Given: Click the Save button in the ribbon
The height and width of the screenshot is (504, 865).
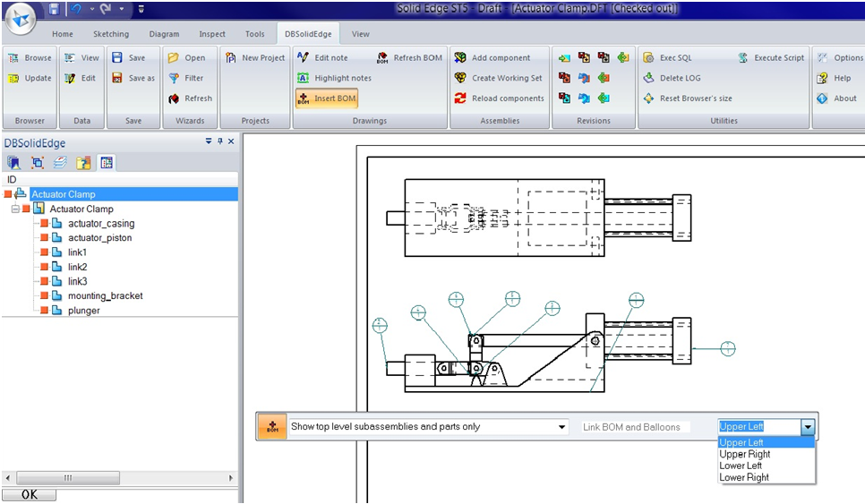Looking at the screenshot, I should [x=129, y=57].
